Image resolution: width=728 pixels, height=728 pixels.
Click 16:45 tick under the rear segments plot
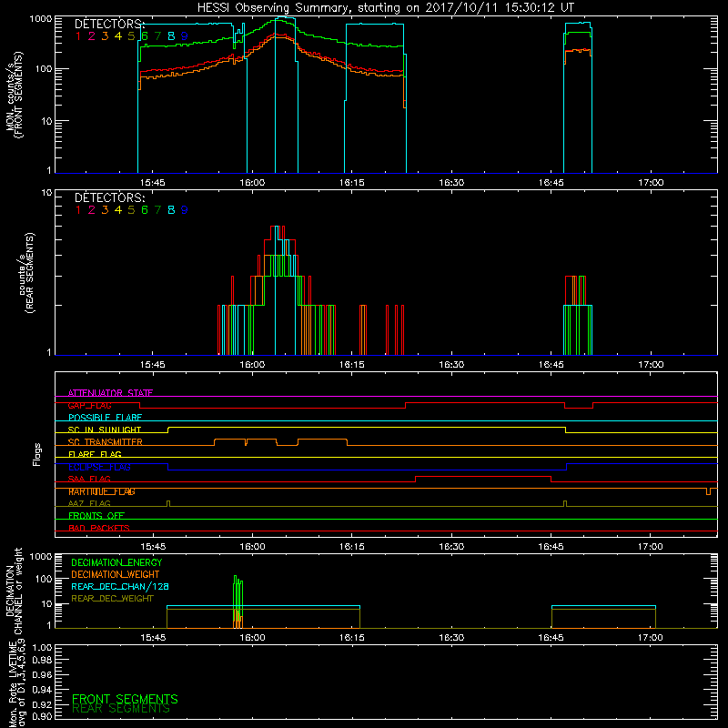(x=551, y=365)
